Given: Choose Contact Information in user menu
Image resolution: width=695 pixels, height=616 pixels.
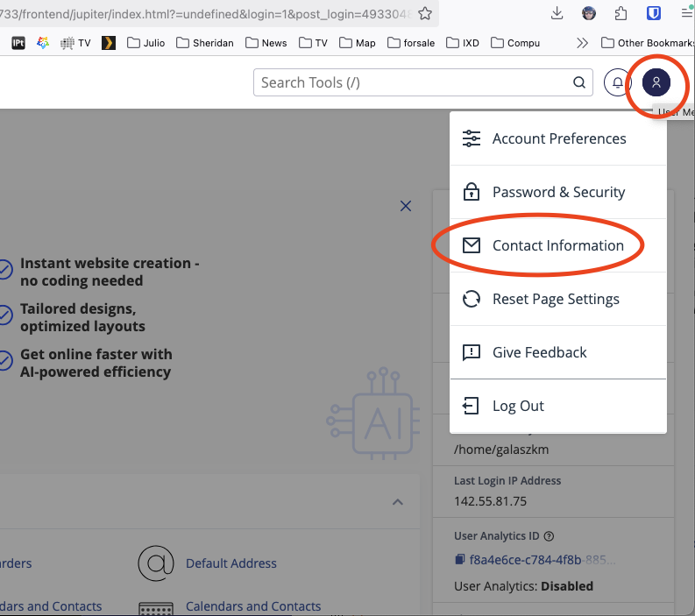Looking at the screenshot, I should click(x=557, y=245).
